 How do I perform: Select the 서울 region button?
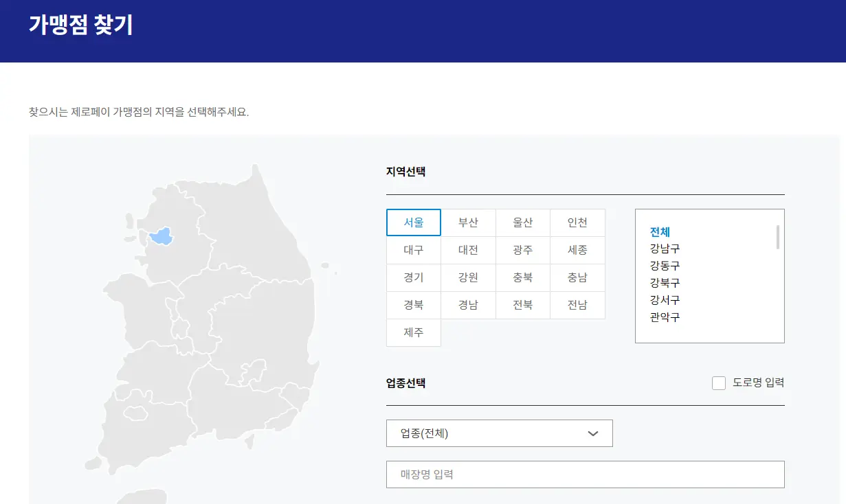pyautogui.click(x=414, y=222)
